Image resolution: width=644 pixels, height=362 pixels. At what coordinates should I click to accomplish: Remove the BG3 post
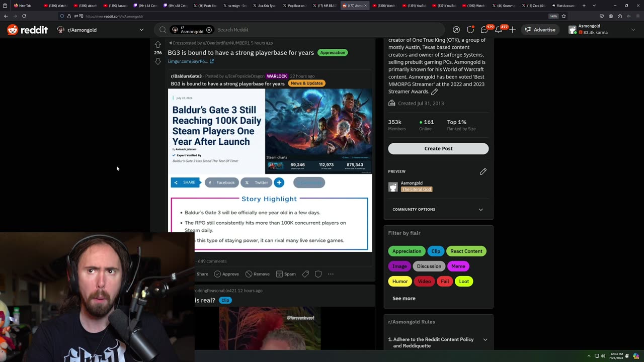(258, 274)
